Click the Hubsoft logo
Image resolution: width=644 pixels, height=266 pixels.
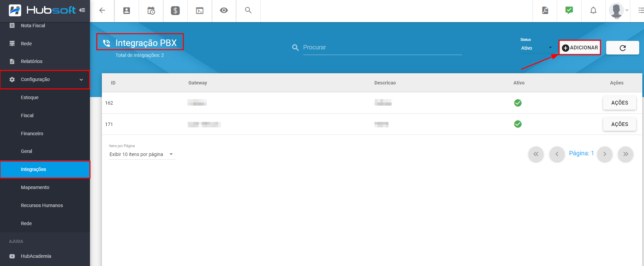coord(42,10)
